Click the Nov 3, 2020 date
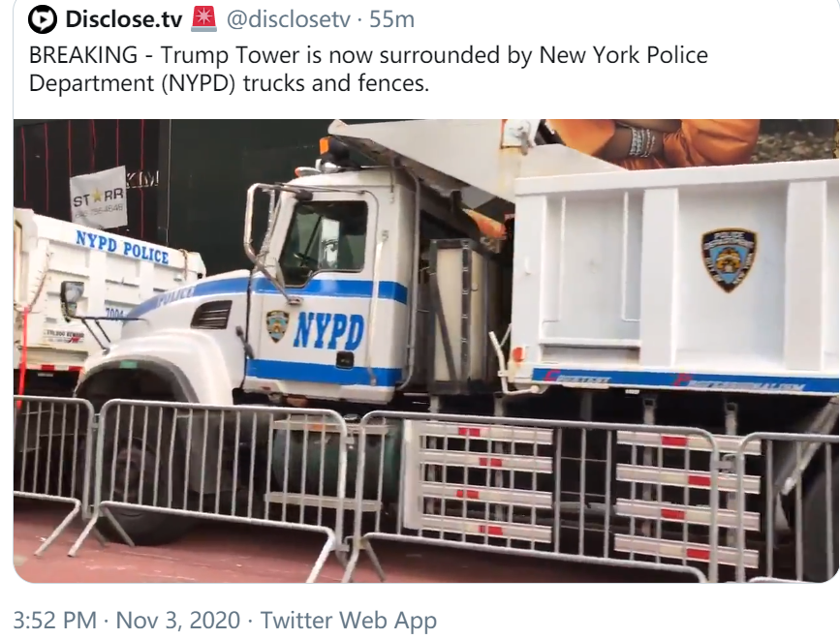Screen dimensions: 840x639 pyautogui.click(x=178, y=621)
